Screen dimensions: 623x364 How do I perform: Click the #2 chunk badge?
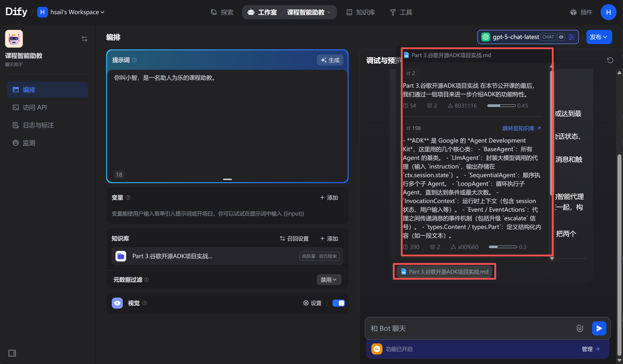coord(411,73)
